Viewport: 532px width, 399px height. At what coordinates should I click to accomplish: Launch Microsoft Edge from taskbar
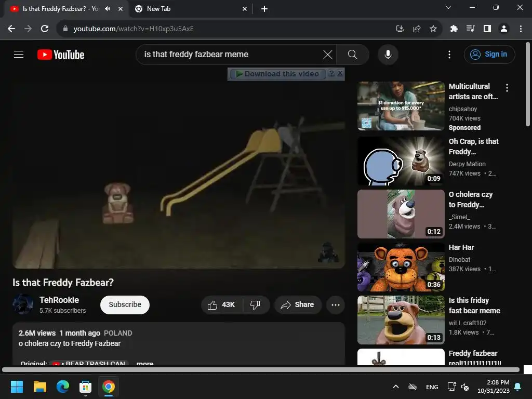click(63, 387)
